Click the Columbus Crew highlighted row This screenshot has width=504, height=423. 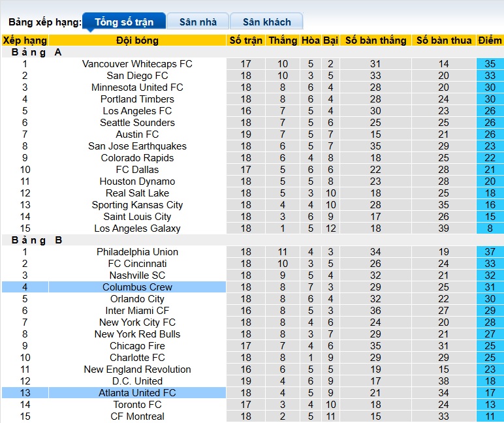point(137,287)
